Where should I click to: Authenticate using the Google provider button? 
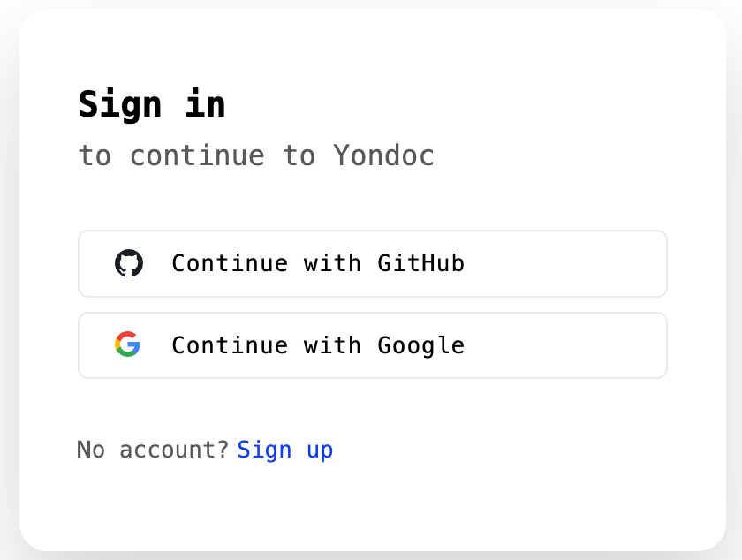tap(373, 345)
